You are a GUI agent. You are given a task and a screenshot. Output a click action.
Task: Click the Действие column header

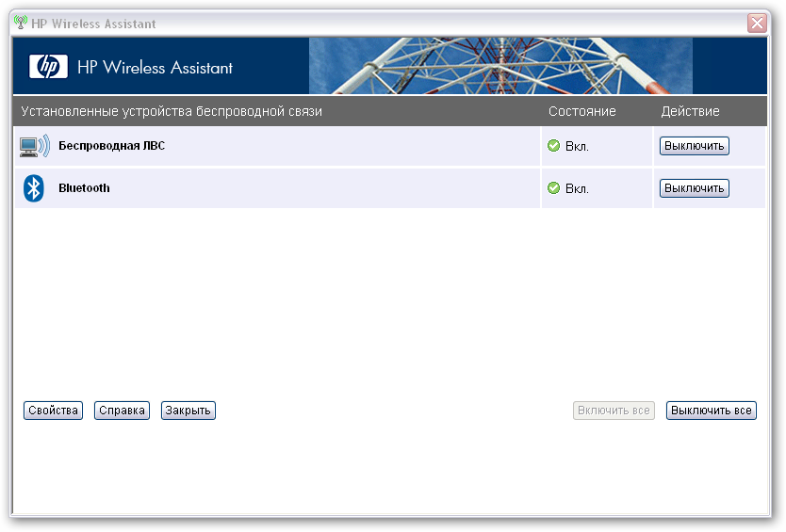coord(690,111)
